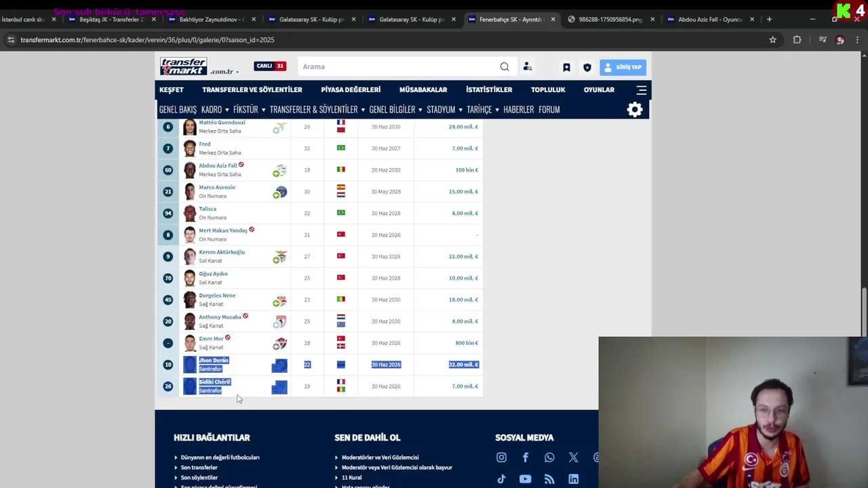868x488 pixels.
Task: Open the expert search person icon
Action: click(527, 66)
